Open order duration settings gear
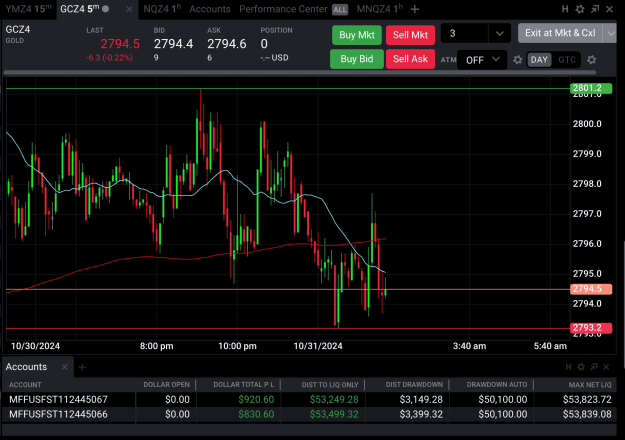 (592, 60)
